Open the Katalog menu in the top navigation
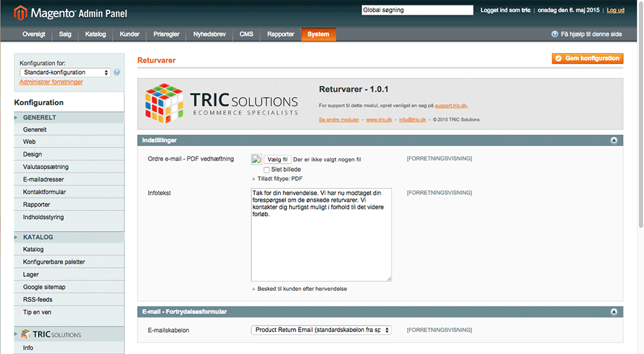This screenshot has height=354, width=644. click(x=95, y=34)
